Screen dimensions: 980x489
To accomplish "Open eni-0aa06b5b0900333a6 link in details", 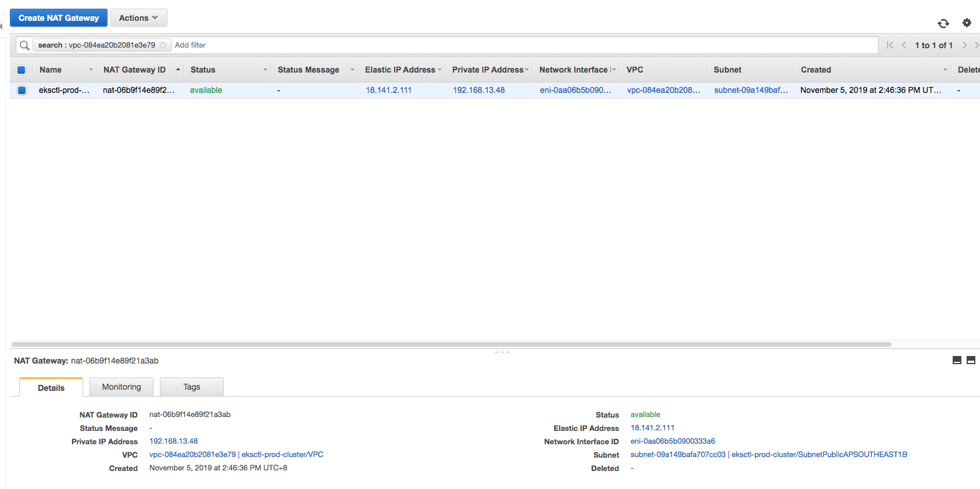I will [673, 441].
